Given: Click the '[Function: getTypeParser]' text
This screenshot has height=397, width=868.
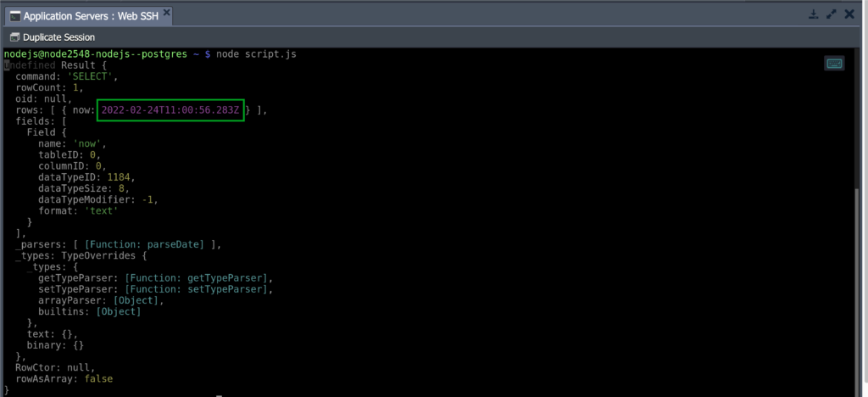Looking at the screenshot, I should tap(198, 278).
